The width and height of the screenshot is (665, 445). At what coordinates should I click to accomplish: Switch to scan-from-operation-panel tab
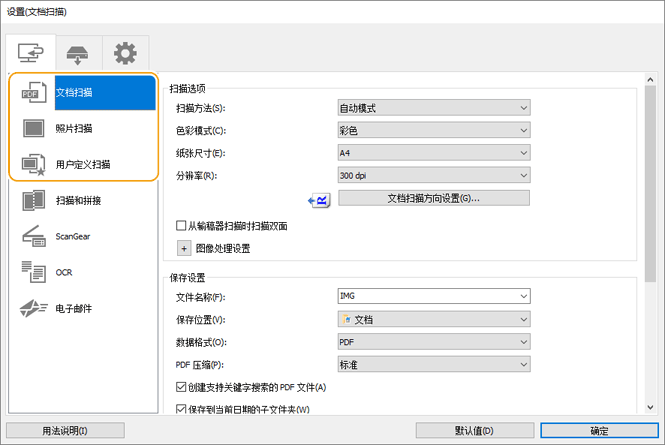77,51
